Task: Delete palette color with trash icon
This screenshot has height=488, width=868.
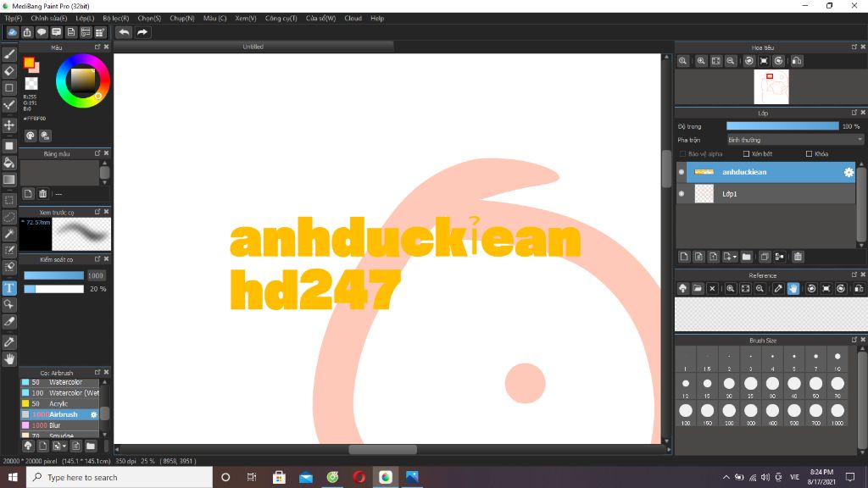Action: pos(42,194)
